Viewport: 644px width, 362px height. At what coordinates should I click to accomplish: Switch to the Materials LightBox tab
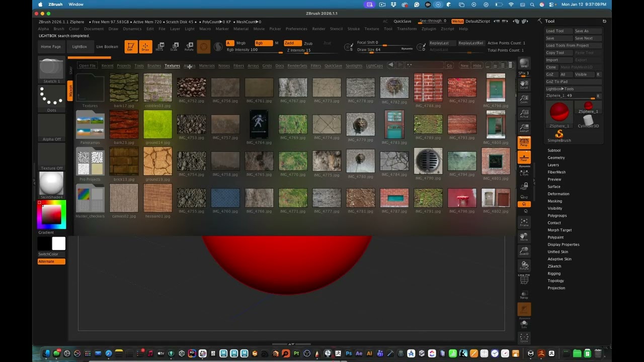[x=206, y=66]
